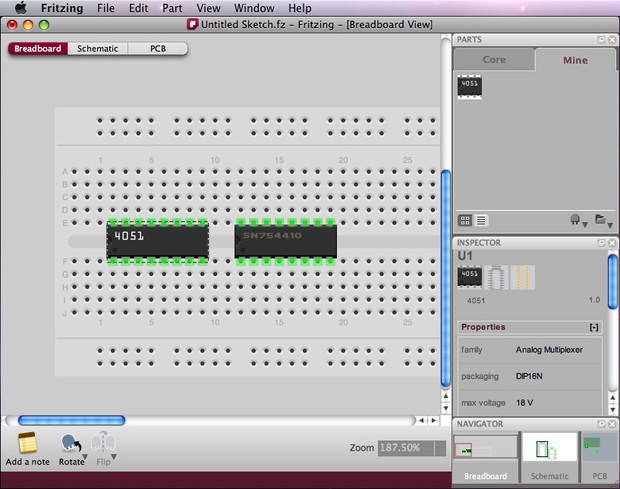Screen dimensions: 620x489
Task: Click the horizontal canvas scrollbar thumb
Action: pos(72,420)
